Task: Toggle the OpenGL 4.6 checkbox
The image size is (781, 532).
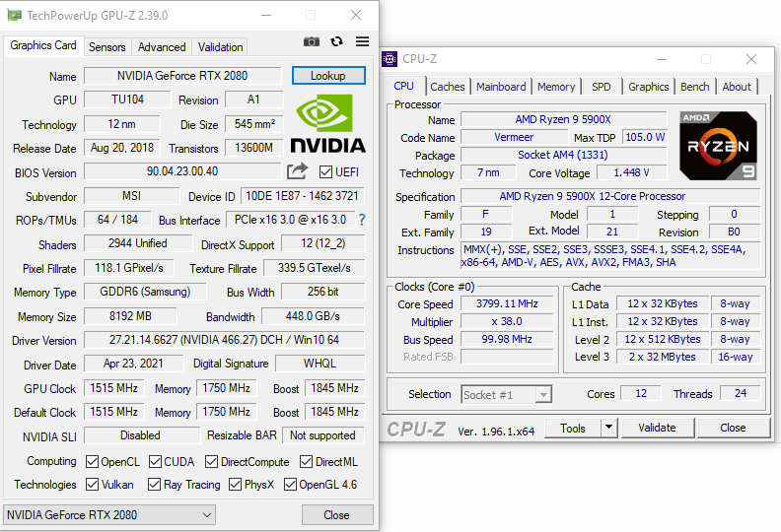Action: pos(290,485)
